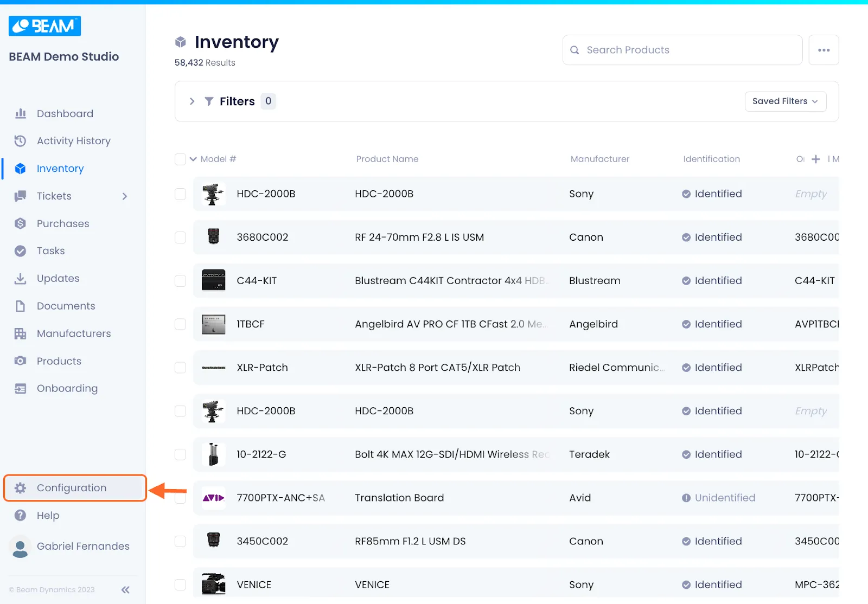Click the Inventory cube sidebar icon

tap(21, 169)
